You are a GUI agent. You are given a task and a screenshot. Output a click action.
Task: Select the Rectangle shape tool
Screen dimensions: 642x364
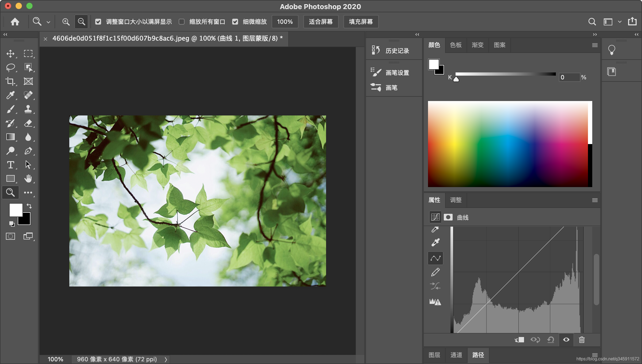(x=10, y=179)
